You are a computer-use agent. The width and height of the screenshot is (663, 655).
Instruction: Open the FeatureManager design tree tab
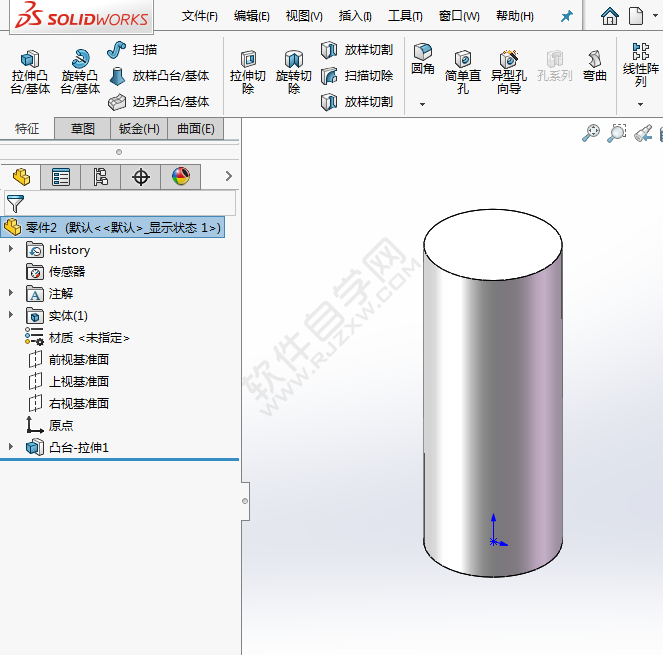[21, 177]
